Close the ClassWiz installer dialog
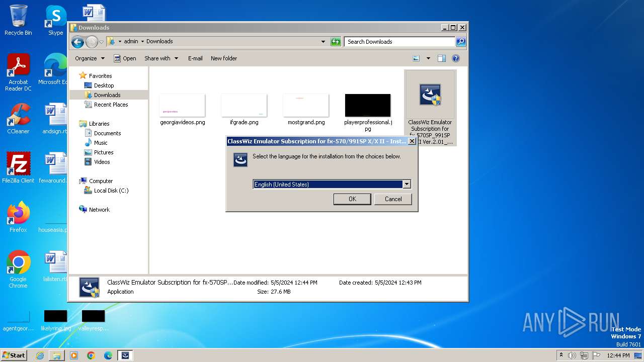 tap(412, 141)
